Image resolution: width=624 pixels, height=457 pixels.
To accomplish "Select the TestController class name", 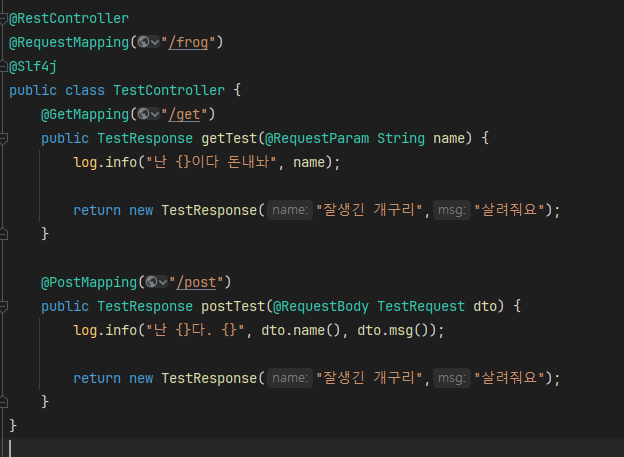I will tap(169, 90).
